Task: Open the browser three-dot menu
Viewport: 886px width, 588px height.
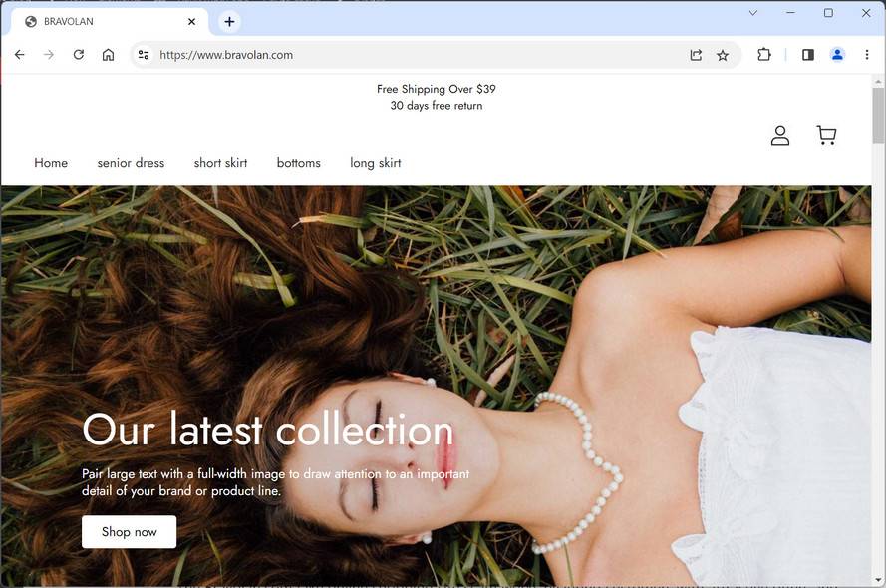Action: pos(867,55)
